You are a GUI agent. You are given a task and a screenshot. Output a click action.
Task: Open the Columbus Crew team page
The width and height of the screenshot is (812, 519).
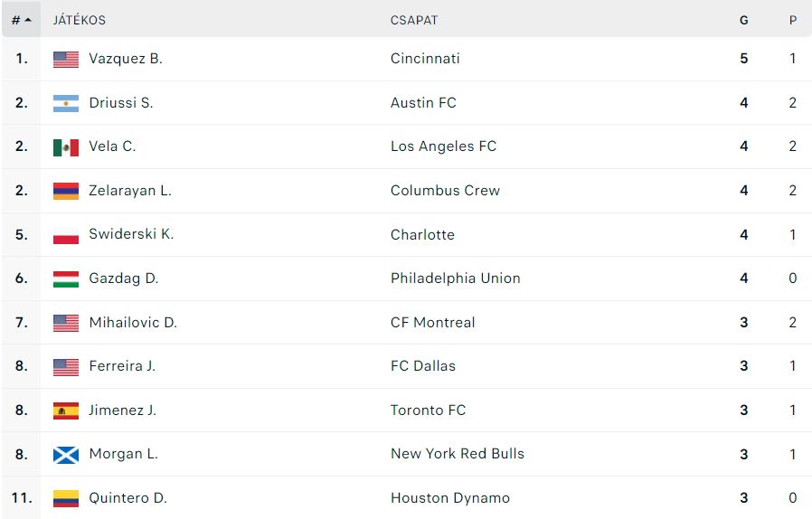coord(445,191)
